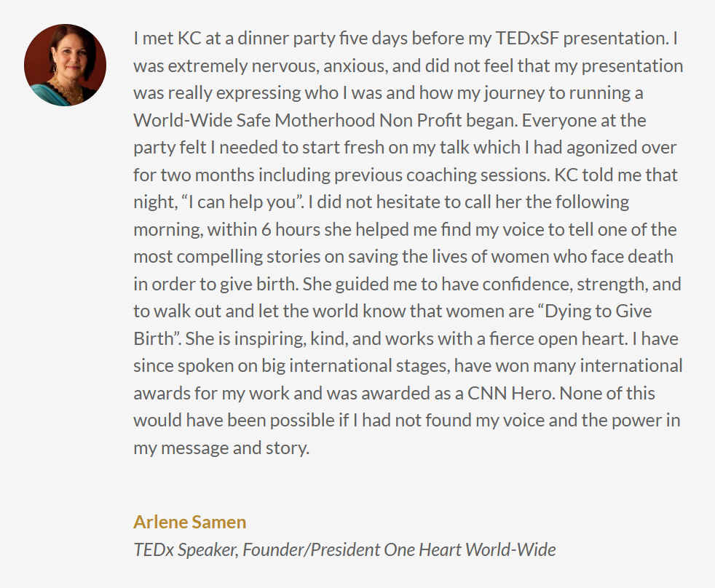This screenshot has width=715, height=588.
Task: Click the final line "my message and story."
Action: pyautogui.click(x=221, y=448)
